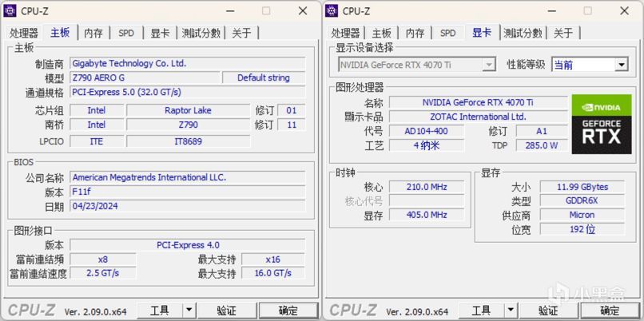Expand 工具 dropdown arrow in right window

coord(511,311)
